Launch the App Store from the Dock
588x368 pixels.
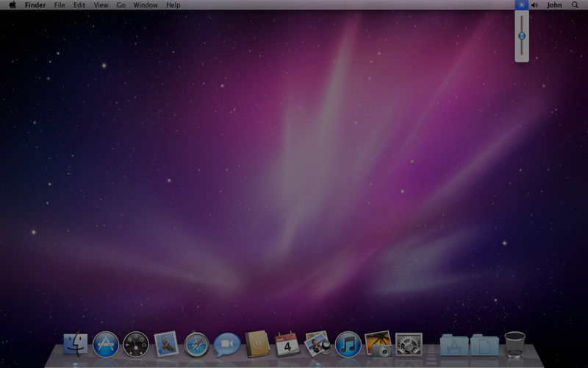[x=106, y=344]
